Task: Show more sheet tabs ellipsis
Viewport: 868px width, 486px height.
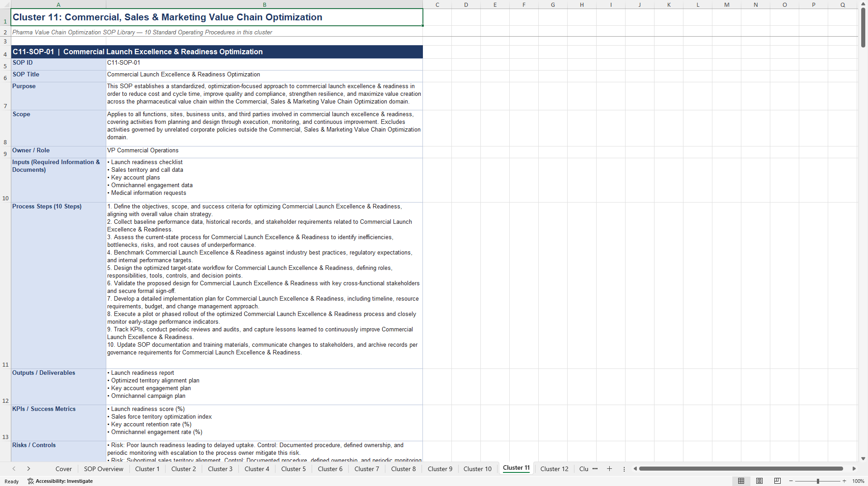Action: coord(595,469)
